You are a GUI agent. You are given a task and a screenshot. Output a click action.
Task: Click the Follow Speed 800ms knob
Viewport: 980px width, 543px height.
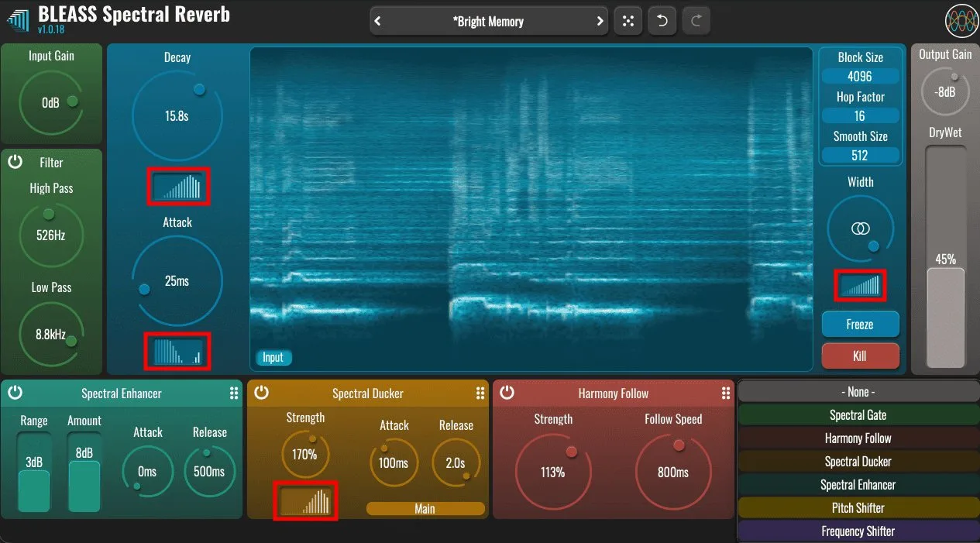[x=673, y=472]
